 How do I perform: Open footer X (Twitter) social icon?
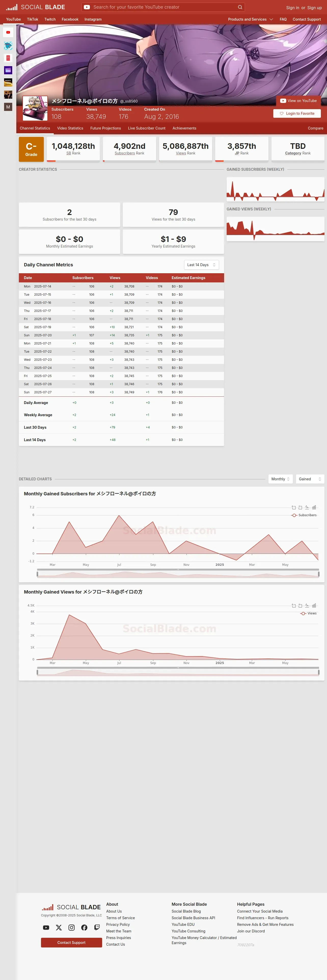click(59, 928)
